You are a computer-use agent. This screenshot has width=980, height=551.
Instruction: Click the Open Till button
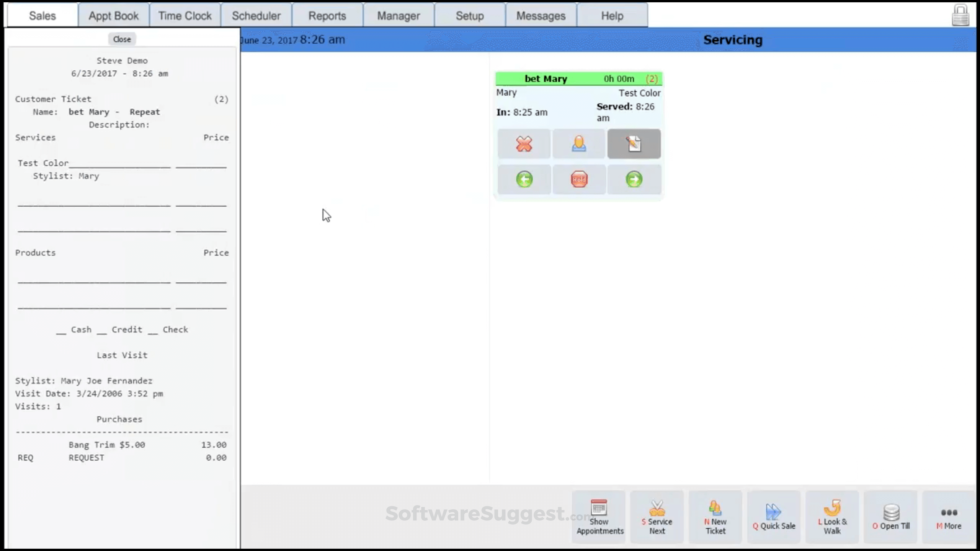pyautogui.click(x=891, y=517)
